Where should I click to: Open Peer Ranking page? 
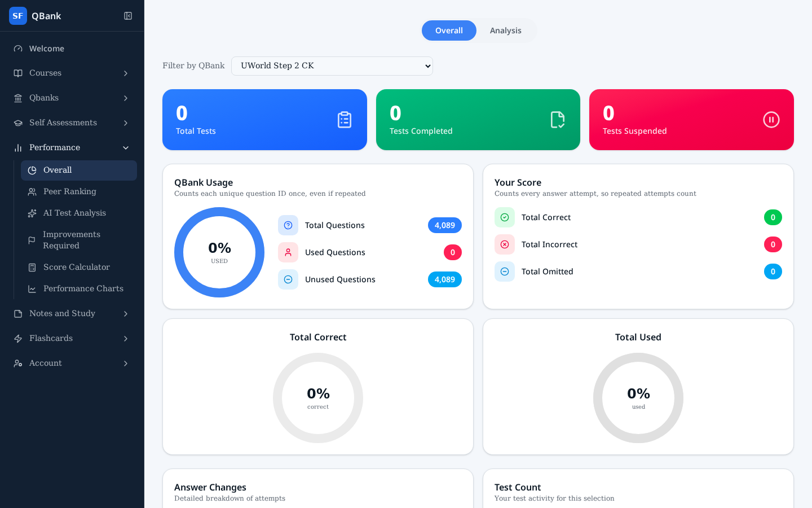79,192
